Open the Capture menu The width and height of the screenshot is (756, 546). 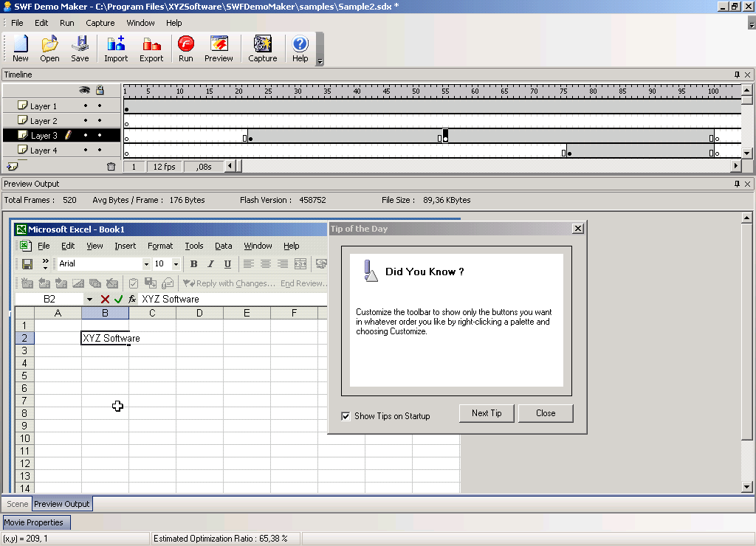(x=100, y=23)
